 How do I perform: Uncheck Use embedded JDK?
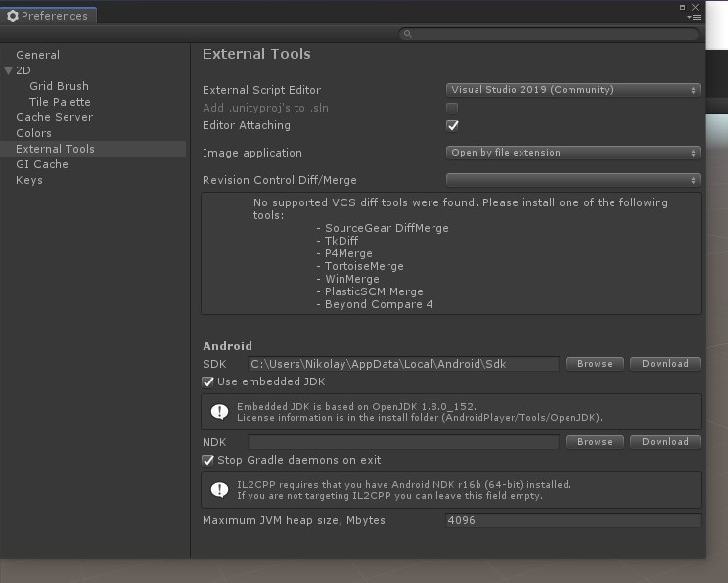(x=208, y=382)
